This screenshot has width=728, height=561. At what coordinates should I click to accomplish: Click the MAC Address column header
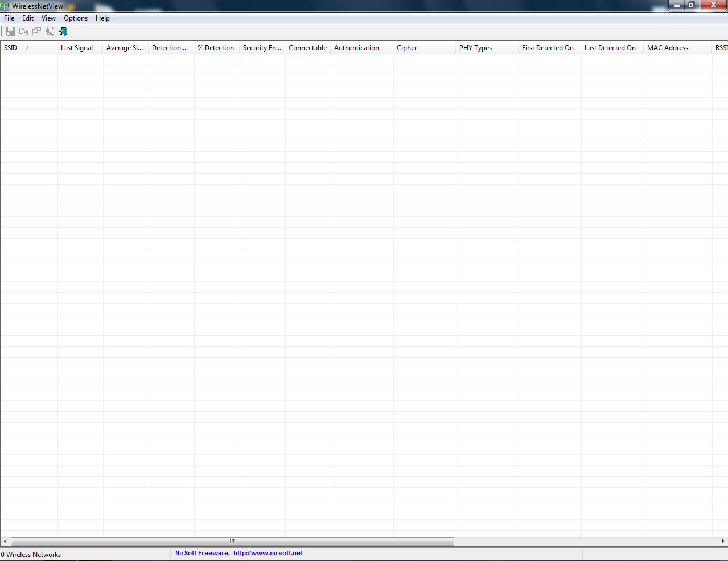click(678, 48)
